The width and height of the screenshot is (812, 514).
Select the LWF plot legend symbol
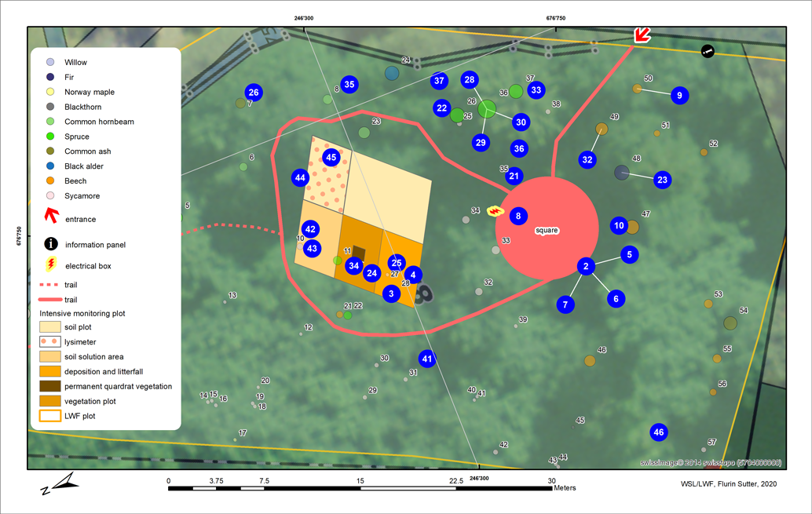(x=49, y=416)
